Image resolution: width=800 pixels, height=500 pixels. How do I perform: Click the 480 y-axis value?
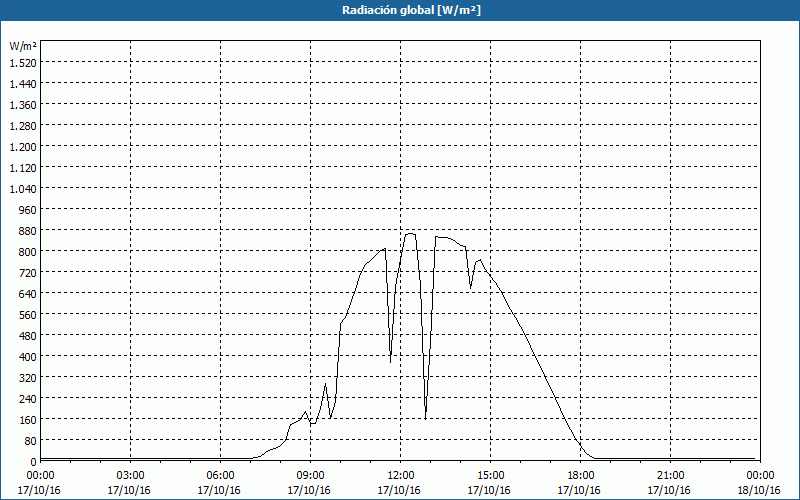(x=28, y=336)
